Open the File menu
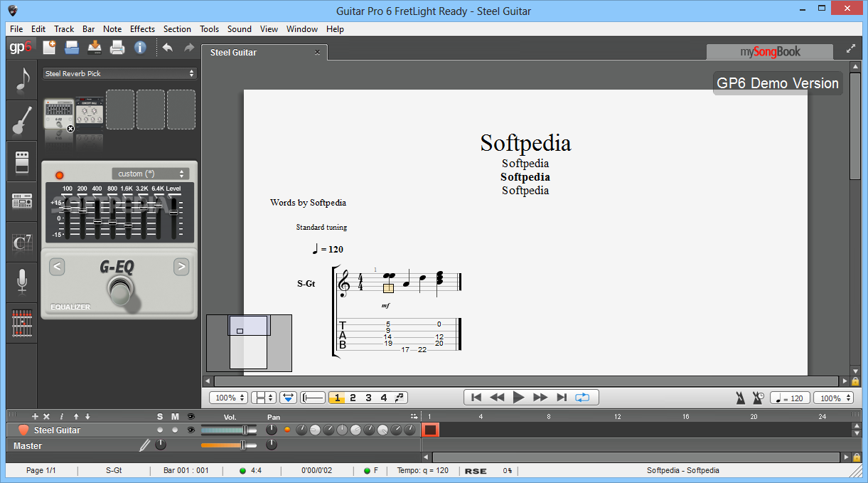Image resolution: width=868 pixels, height=483 pixels. [16, 29]
